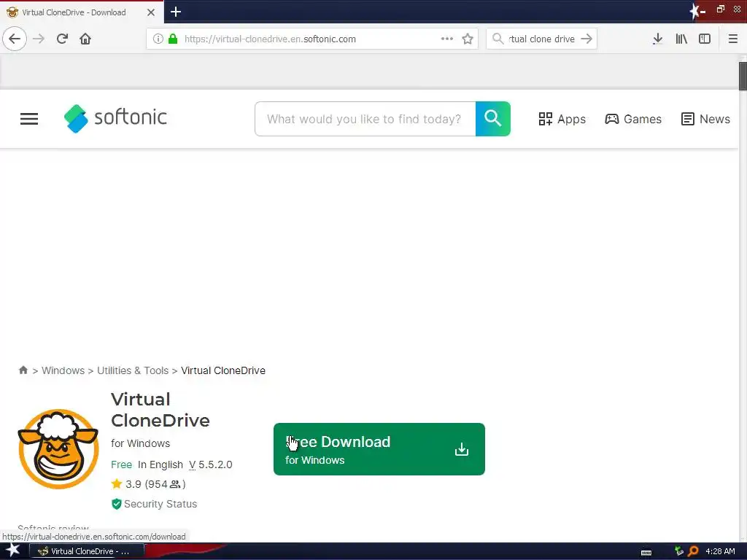This screenshot has height=560, width=747.
Task: Open Utilities & Tools breadcrumb link
Action: coord(133,370)
